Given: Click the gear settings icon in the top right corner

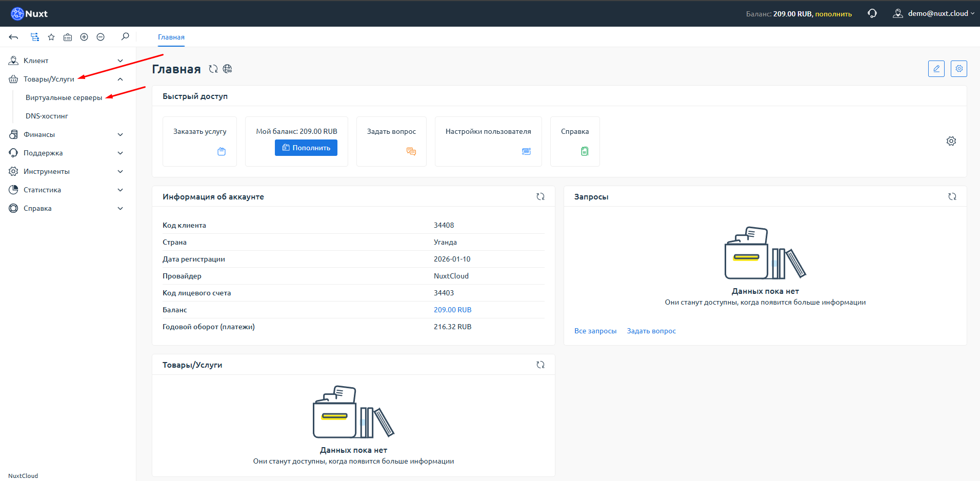Looking at the screenshot, I should 958,68.
